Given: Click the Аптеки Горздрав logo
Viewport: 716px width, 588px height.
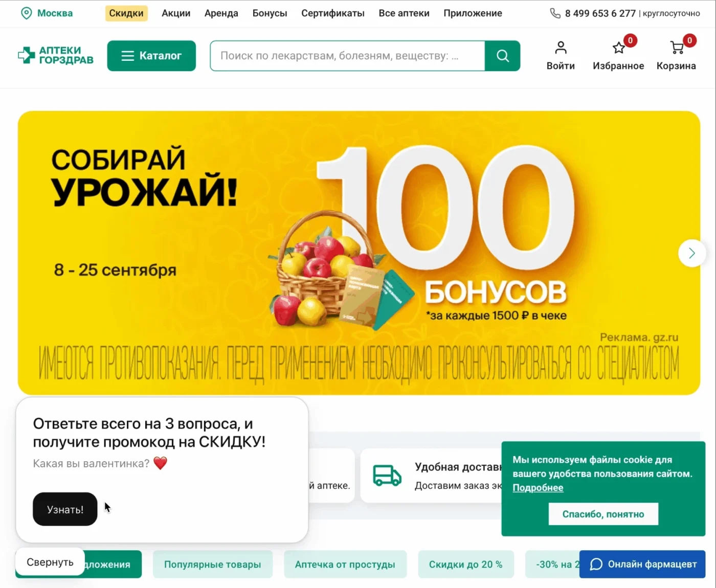Looking at the screenshot, I should click(56, 55).
